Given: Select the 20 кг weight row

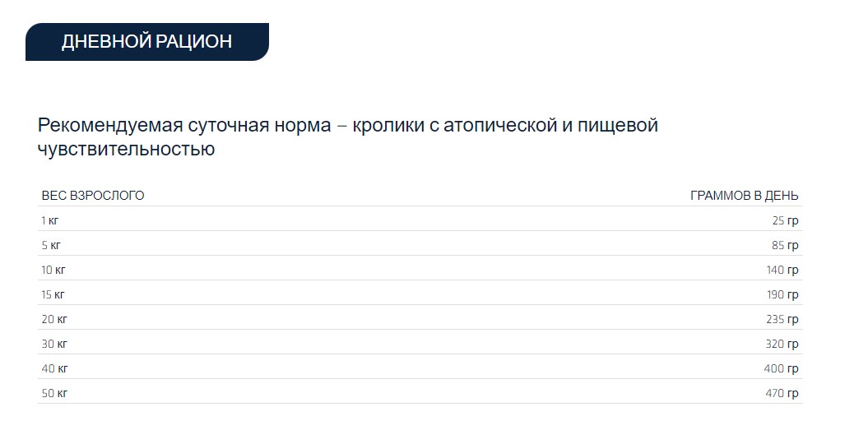Looking at the screenshot, I should click(420, 317).
